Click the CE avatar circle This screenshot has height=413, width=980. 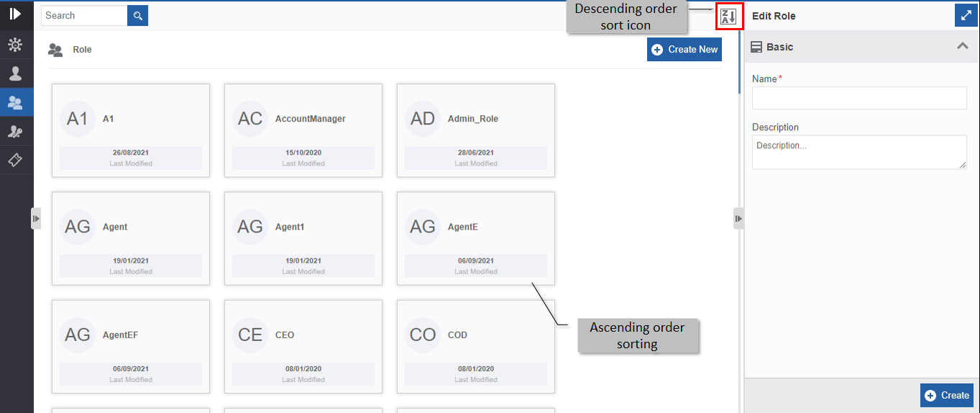coord(250,335)
